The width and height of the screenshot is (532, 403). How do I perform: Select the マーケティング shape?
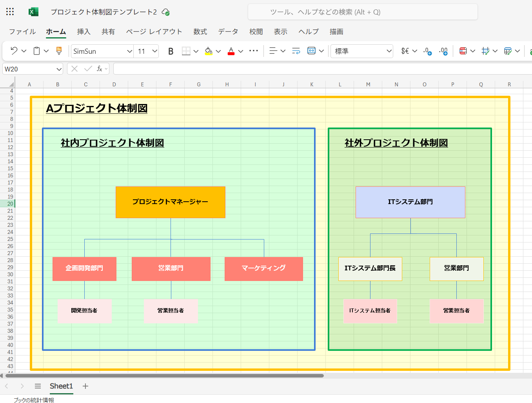[x=264, y=269]
